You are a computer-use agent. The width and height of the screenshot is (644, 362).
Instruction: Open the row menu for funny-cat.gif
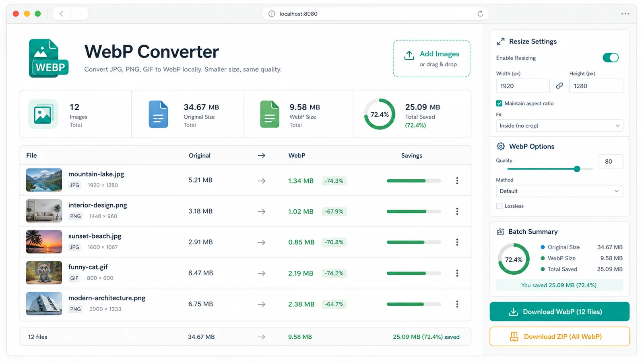coord(457,273)
